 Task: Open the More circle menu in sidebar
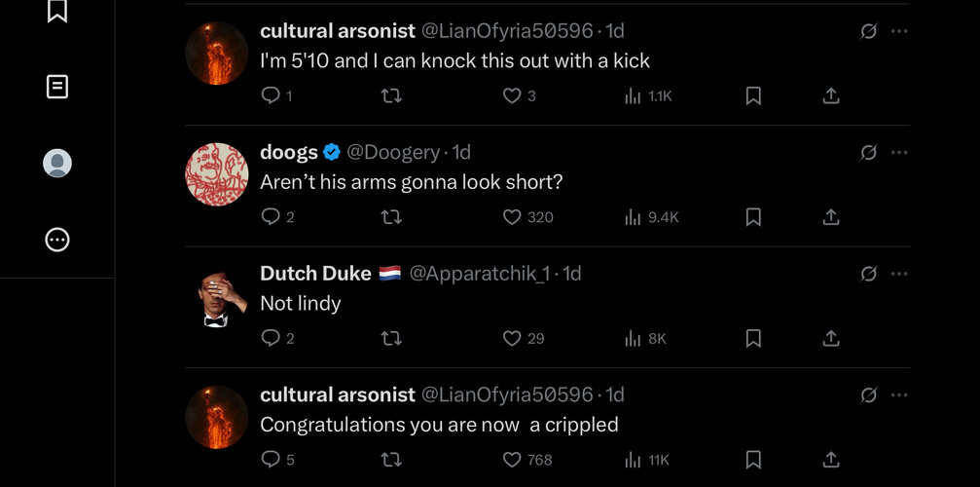tap(56, 240)
